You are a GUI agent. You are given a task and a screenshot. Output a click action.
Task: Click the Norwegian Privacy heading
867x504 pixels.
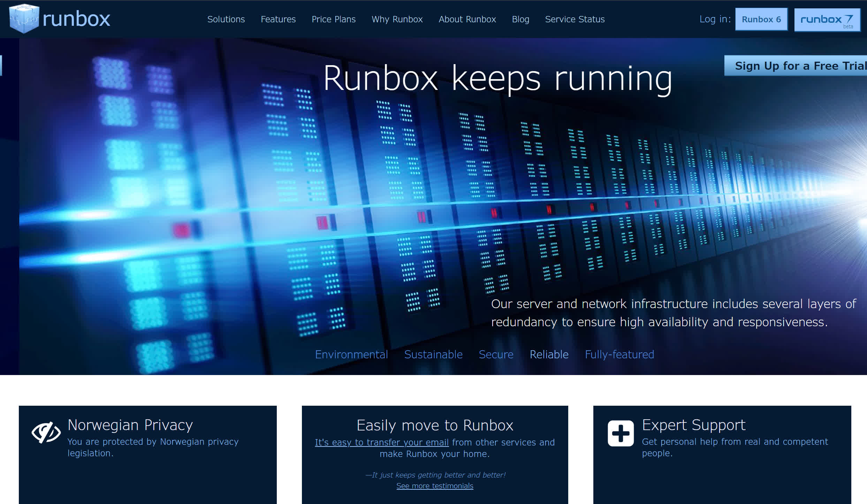tap(130, 425)
